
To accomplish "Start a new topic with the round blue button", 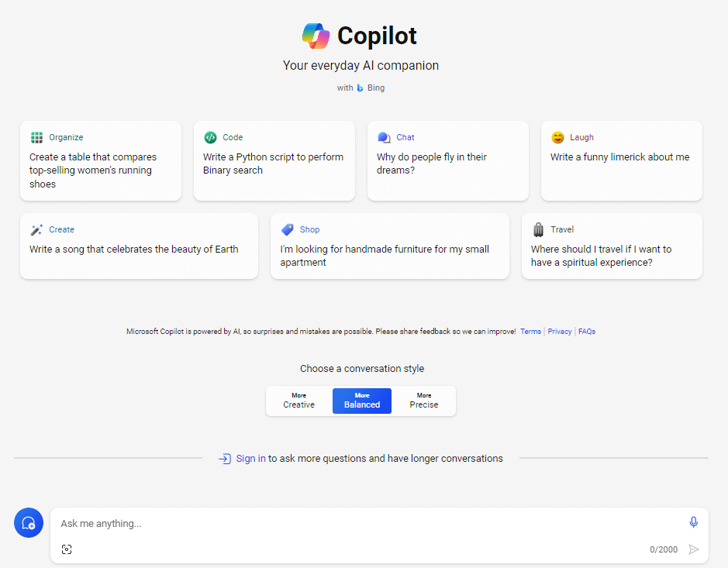I will pyautogui.click(x=29, y=523).
